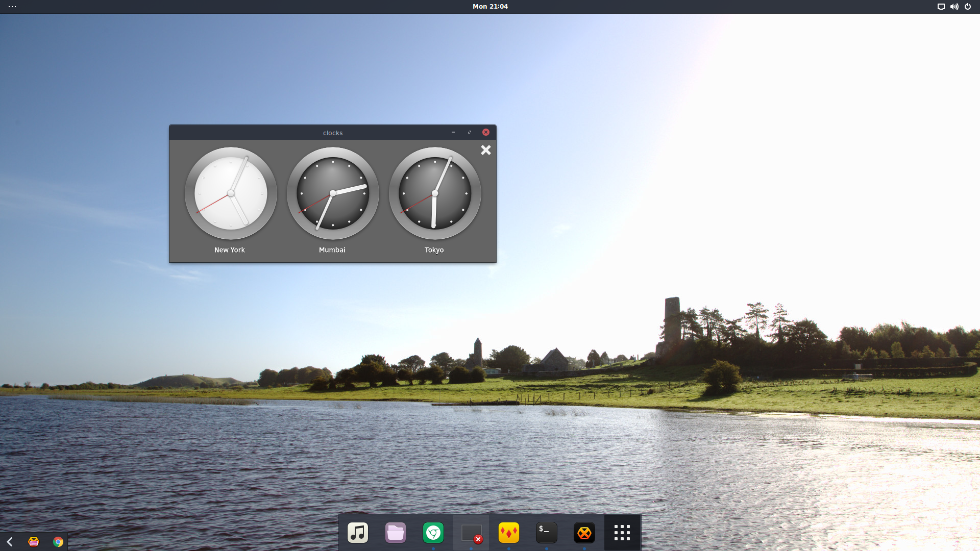Maximize the clocks window
The image size is (980, 551).
pos(470,132)
